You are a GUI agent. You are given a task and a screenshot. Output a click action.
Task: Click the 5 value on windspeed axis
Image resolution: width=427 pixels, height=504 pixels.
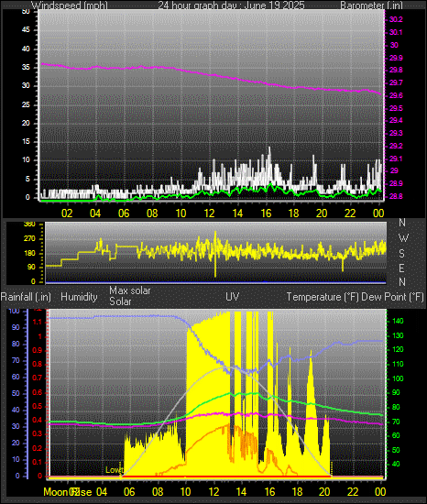(27, 179)
